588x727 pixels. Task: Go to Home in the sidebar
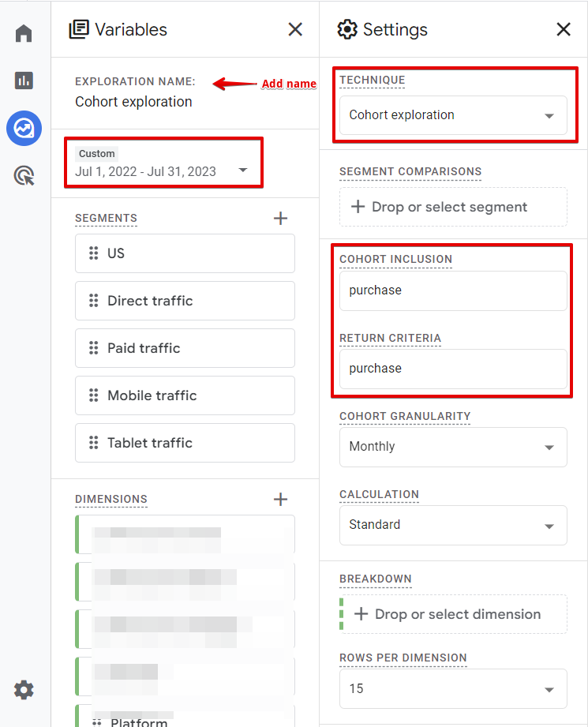click(x=24, y=33)
